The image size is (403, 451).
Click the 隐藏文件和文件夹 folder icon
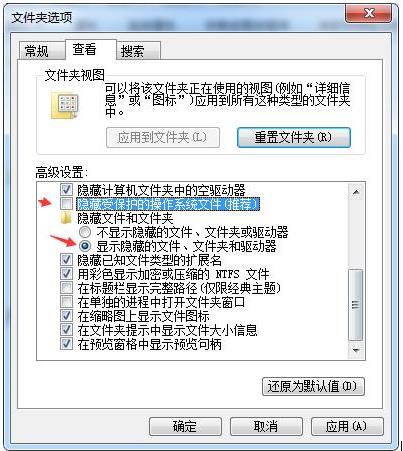tap(66, 219)
